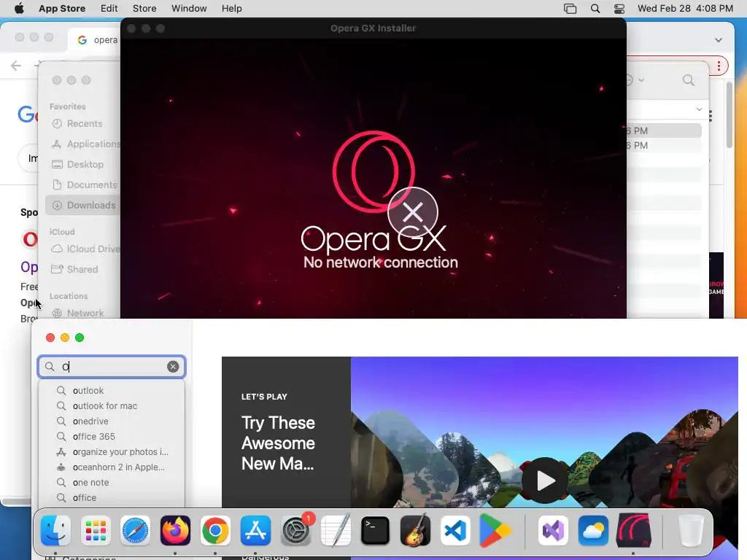
Task: Play the Let's Play featured video
Action: pos(545,481)
